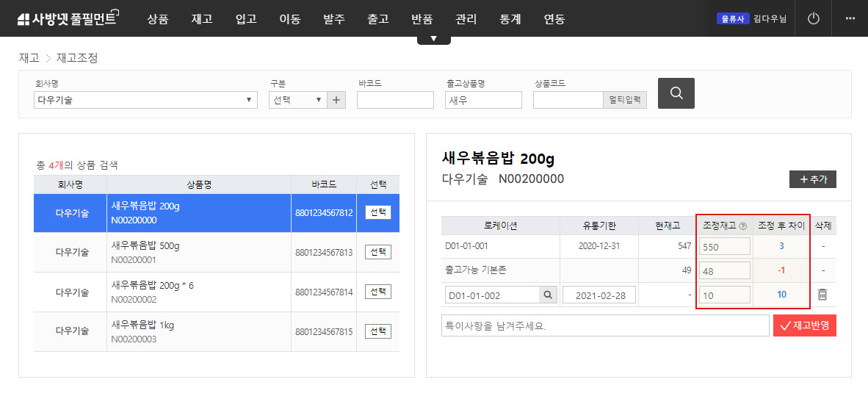Open the three-dot more menu

click(850, 18)
